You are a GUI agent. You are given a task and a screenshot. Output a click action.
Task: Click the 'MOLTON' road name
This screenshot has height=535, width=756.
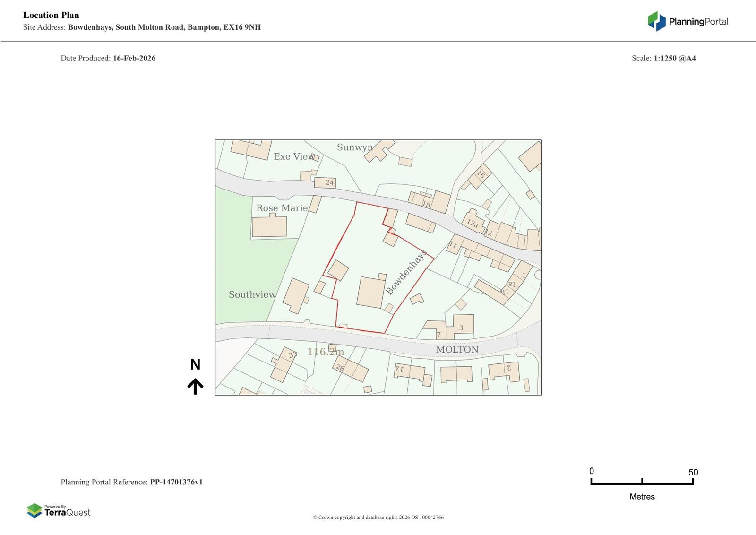coord(457,349)
